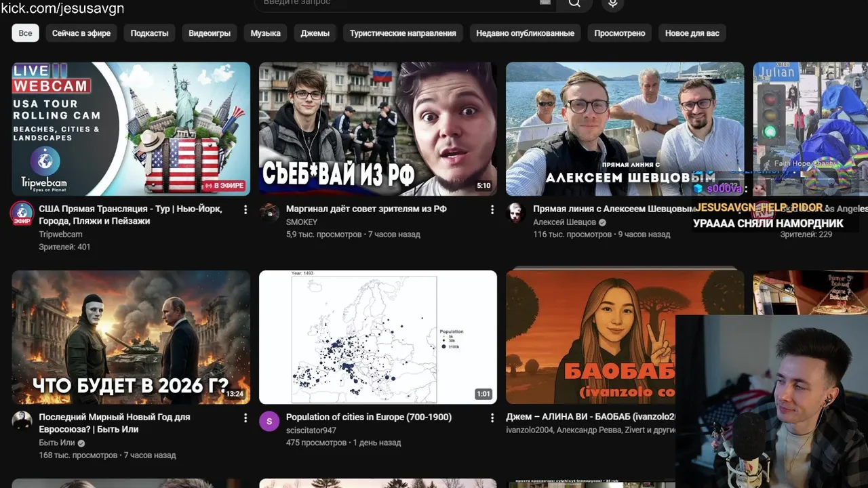868x488 pixels.
Task: Select the 'Джемы' chip
Action: coord(315,33)
